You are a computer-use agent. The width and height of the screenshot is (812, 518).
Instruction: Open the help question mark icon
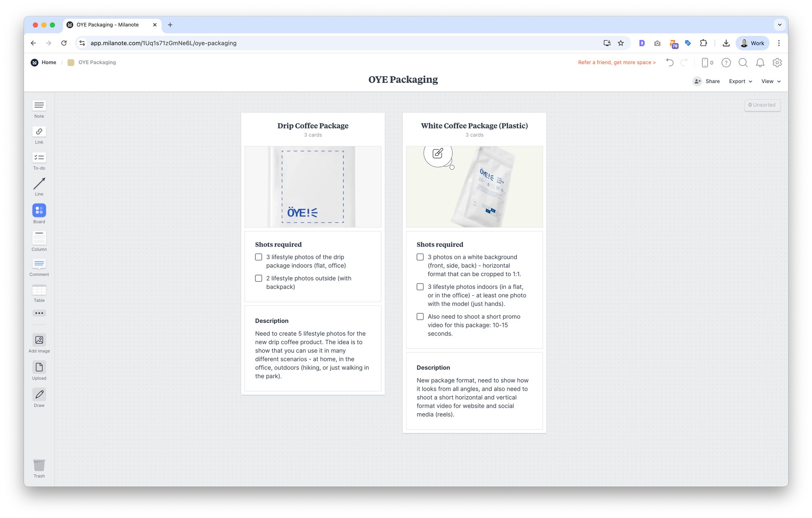click(x=726, y=63)
